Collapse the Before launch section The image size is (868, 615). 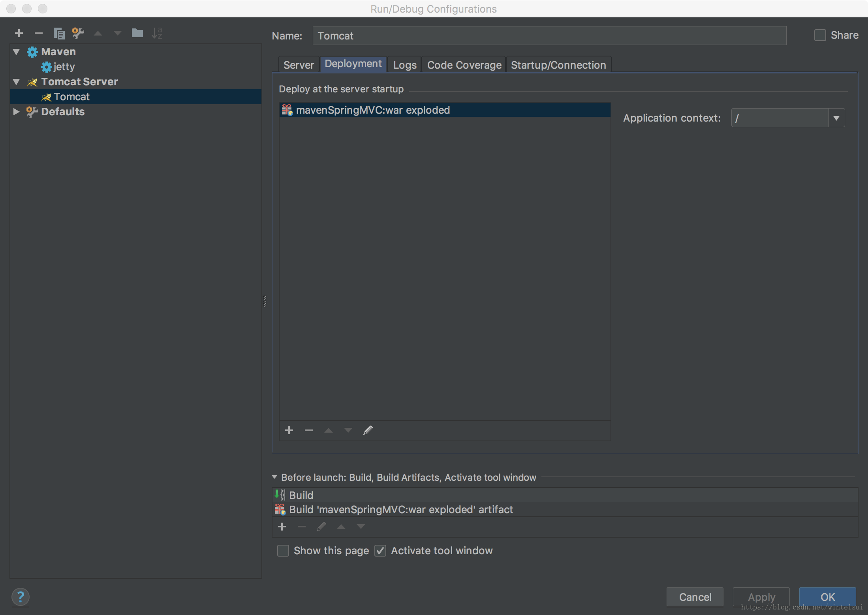[x=274, y=477]
